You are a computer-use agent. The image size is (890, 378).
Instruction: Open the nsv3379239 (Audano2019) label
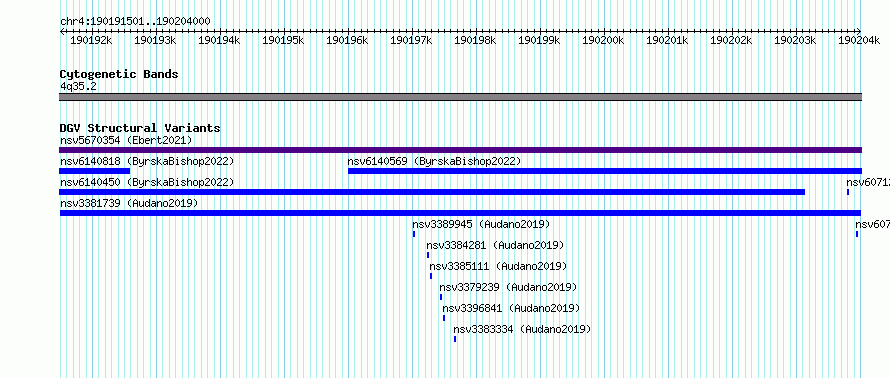(x=508, y=287)
